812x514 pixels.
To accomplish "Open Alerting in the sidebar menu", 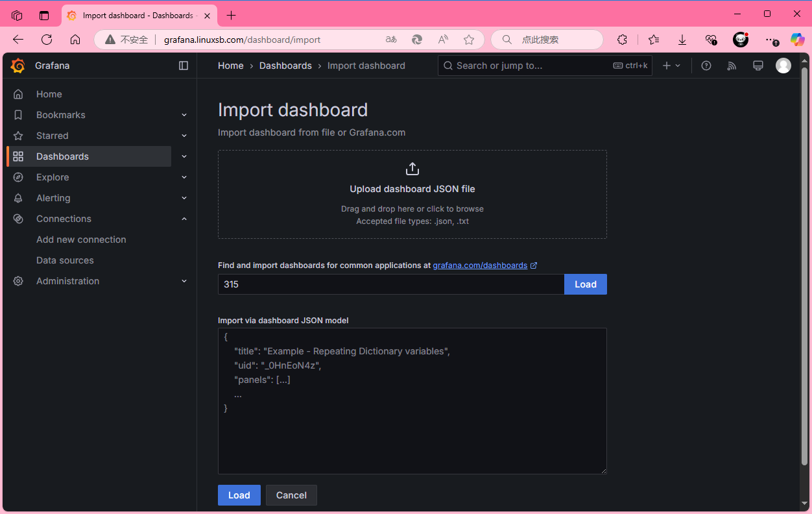I will pos(53,198).
